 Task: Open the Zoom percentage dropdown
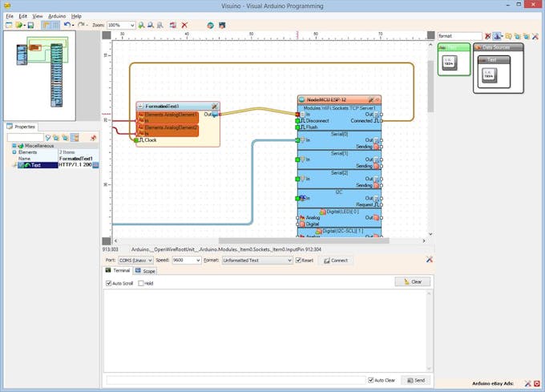click(x=131, y=25)
